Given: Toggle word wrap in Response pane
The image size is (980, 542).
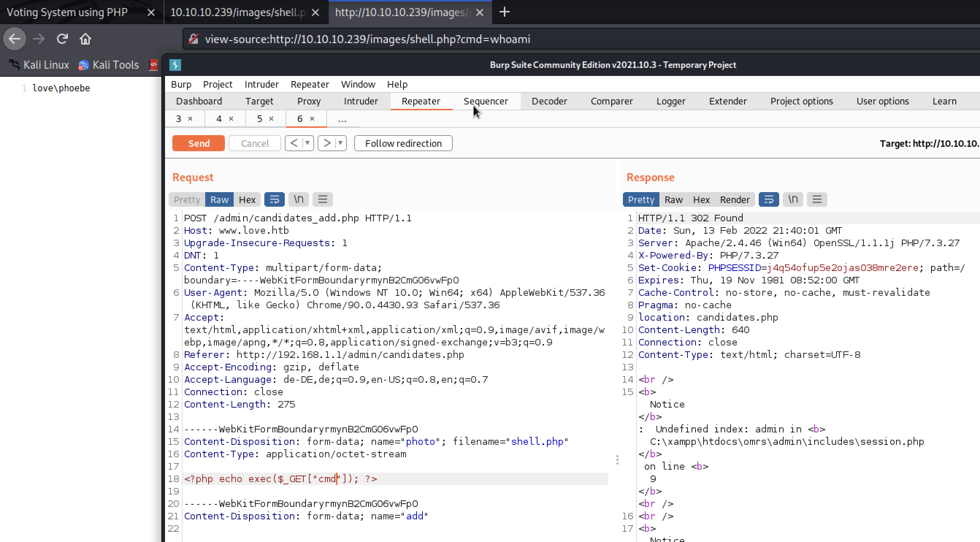Looking at the screenshot, I should [x=769, y=199].
